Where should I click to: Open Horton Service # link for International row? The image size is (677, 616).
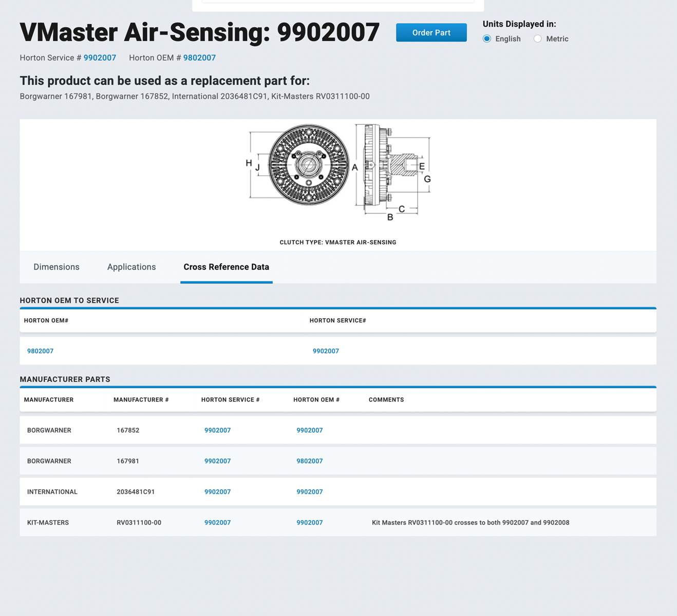pyautogui.click(x=217, y=492)
